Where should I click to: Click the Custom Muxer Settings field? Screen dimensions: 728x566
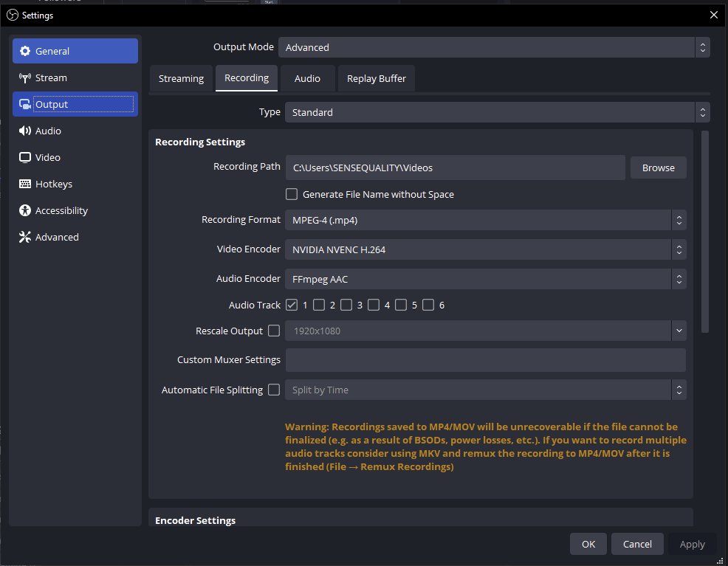coord(486,360)
